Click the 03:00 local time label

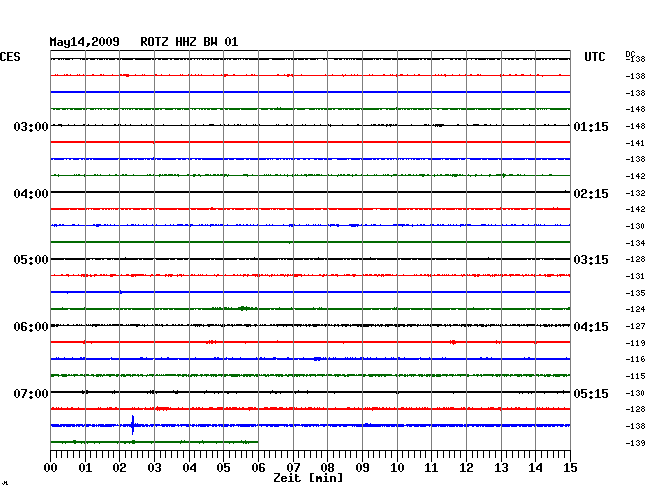click(31, 126)
